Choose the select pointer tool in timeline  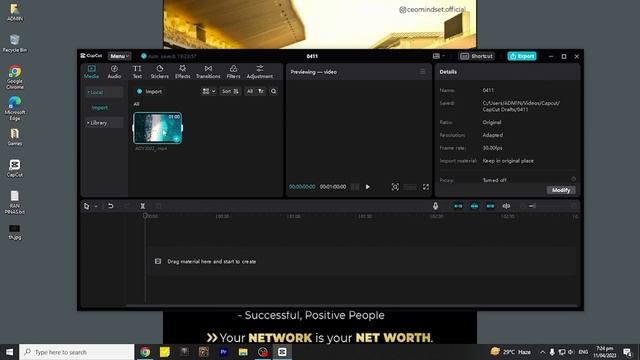click(x=87, y=206)
